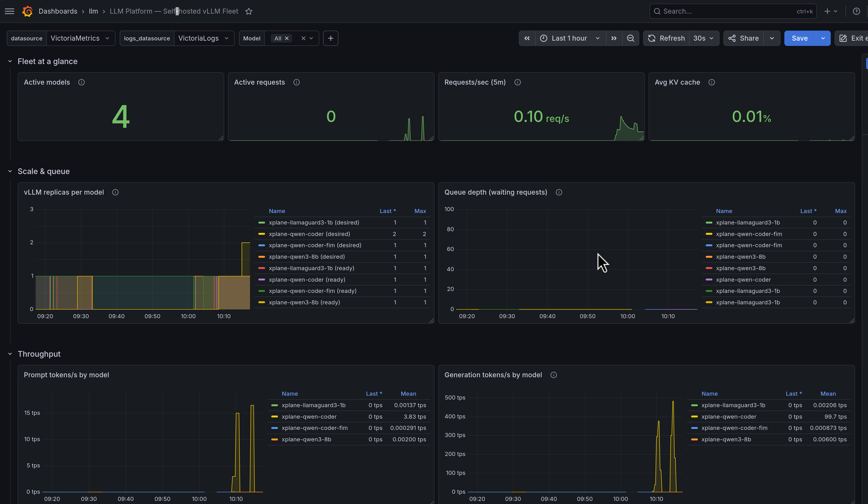Show info for vLLM replicas per model
This screenshot has width=868, height=504.
point(115,192)
